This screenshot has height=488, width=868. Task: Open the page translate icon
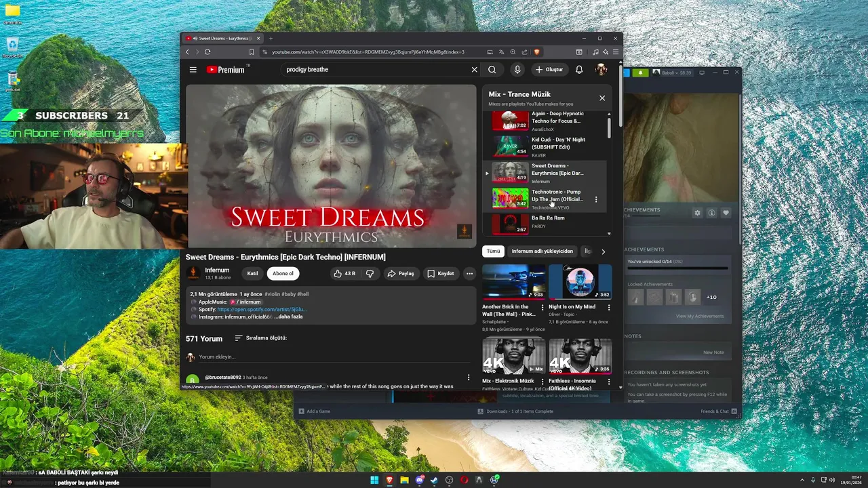pos(501,52)
